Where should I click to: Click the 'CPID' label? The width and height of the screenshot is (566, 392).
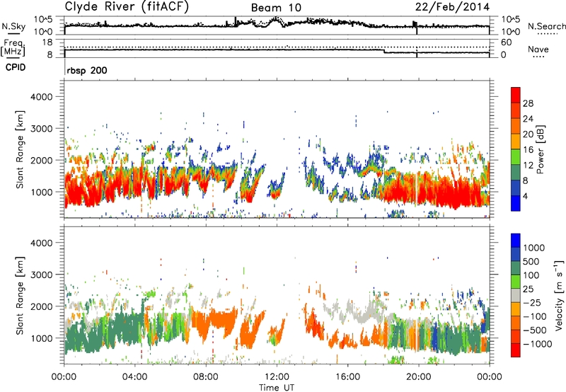16,67
